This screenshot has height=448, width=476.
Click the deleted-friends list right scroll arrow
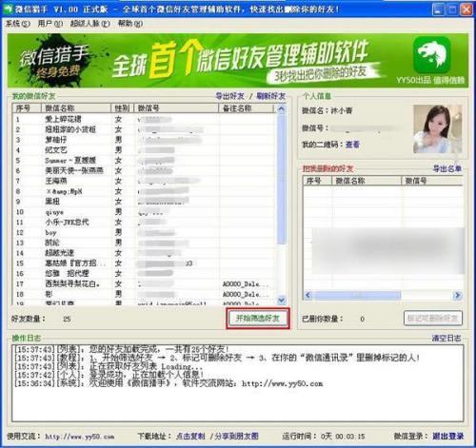pos(457,295)
